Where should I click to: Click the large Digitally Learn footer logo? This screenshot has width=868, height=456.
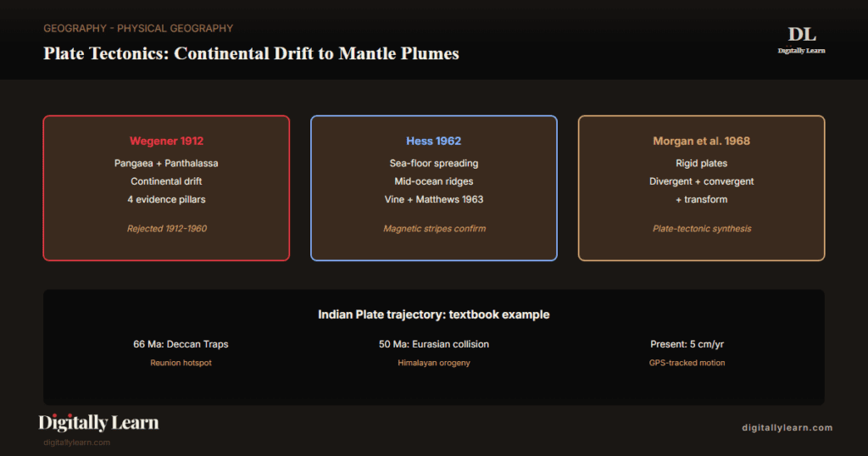pyautogui.click(x=98, y=423)
